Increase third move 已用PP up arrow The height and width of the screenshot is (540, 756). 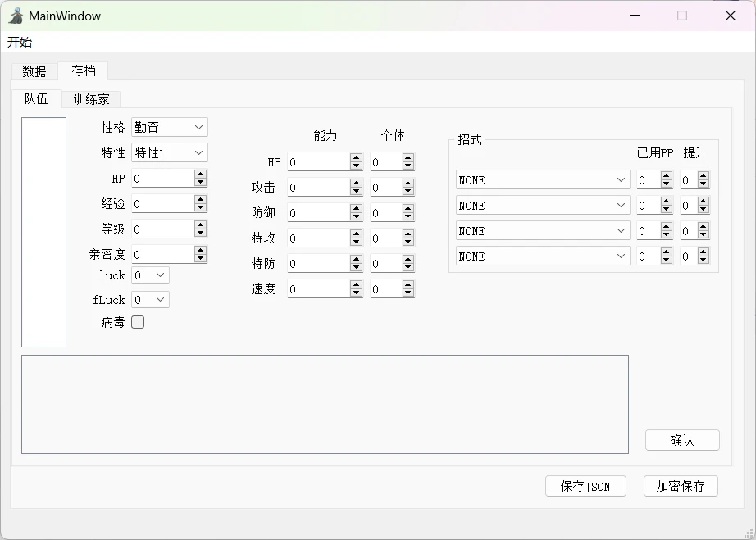pyautogui.click(x=667, y=227)
